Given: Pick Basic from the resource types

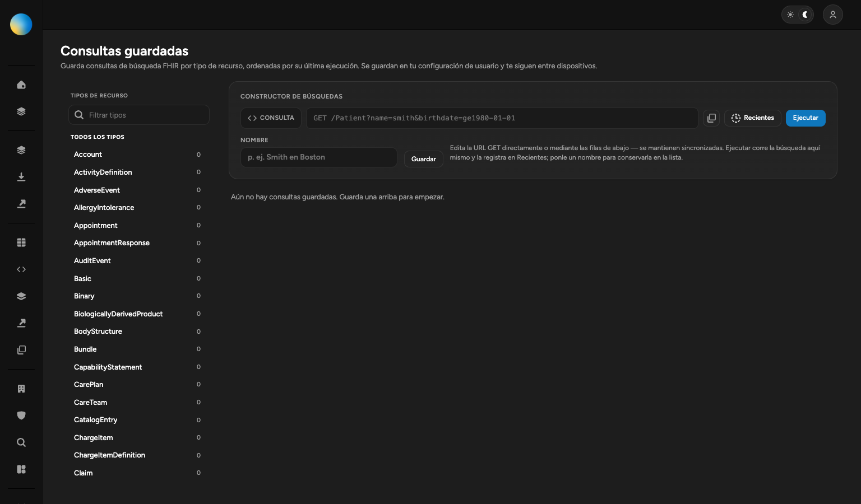Looking at the screenshot, I should tap(137, 278).
